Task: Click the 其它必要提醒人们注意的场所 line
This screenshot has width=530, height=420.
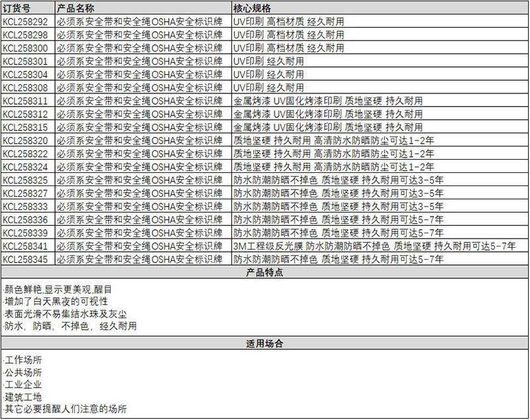Action: tap(65, 409)
